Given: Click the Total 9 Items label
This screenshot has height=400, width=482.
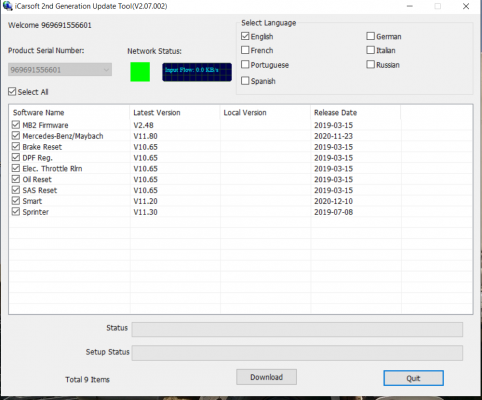Looking at the screenshot, I should point(87,379).
